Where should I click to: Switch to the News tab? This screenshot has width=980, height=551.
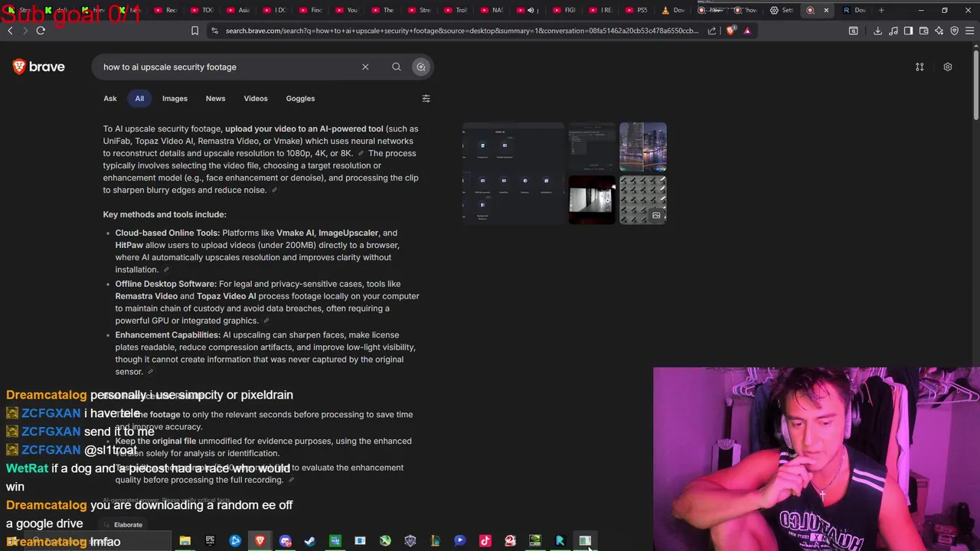tap(215, 98)
